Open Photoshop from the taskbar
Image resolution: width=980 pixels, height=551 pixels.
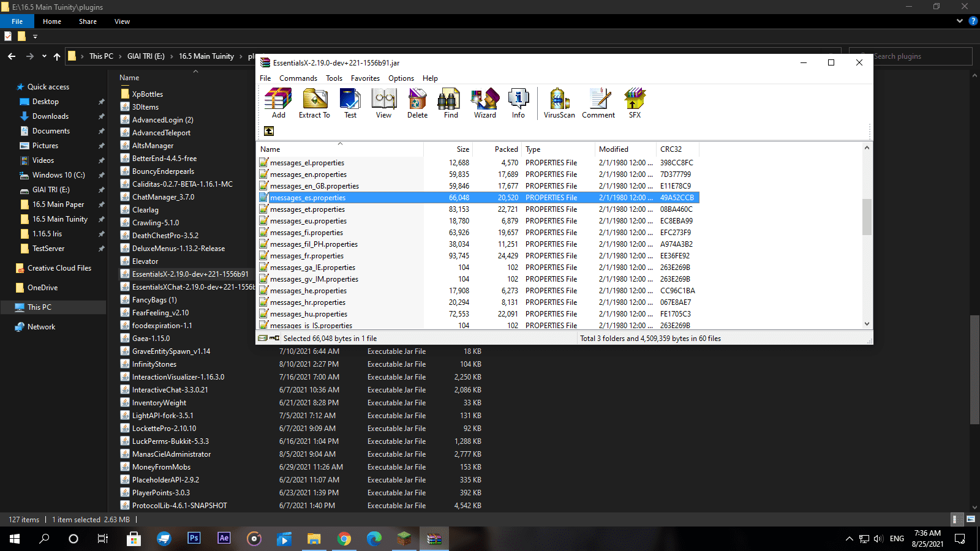194,538
